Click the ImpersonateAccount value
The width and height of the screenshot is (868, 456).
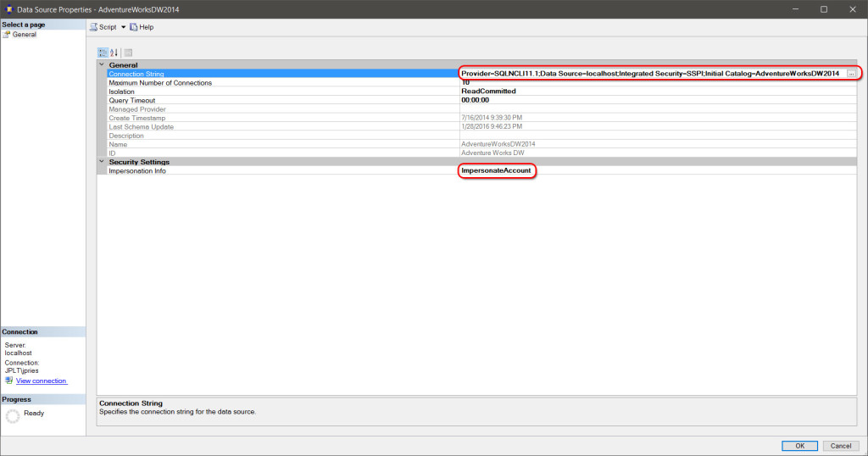pos(496,170)
